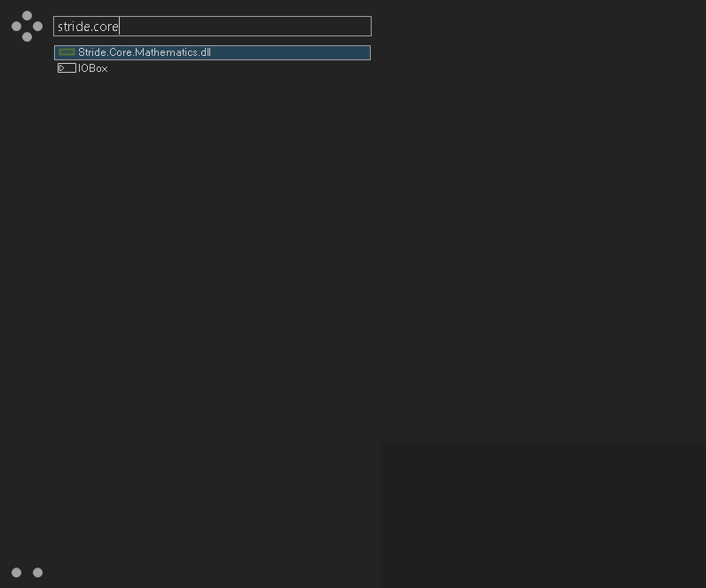
Task: Click the green assembly icon beside Stride.Core.Mathematics.dll
Action: click(x=67, y=52)
